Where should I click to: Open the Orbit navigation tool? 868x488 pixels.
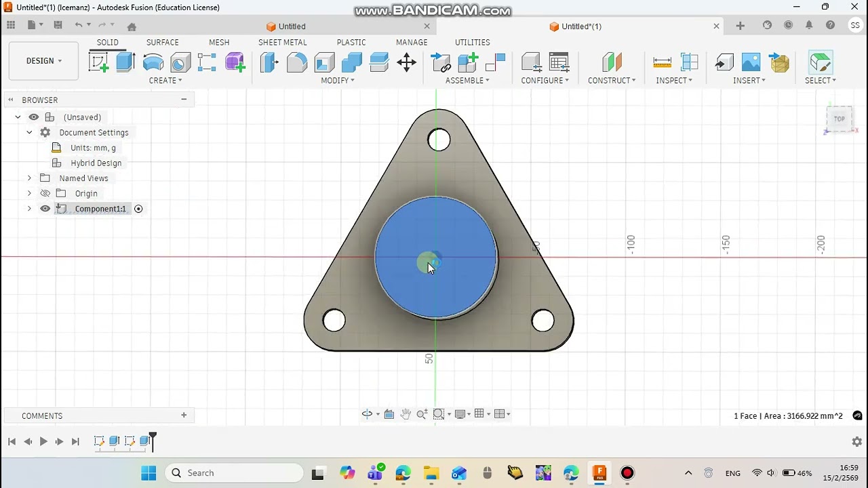coord(367,414)
